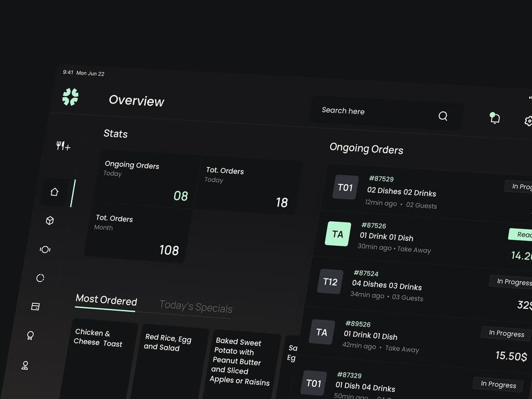Open the award badge icon in sidebar
Viewport: 532px width, 399px height.
tap(30, 336)
